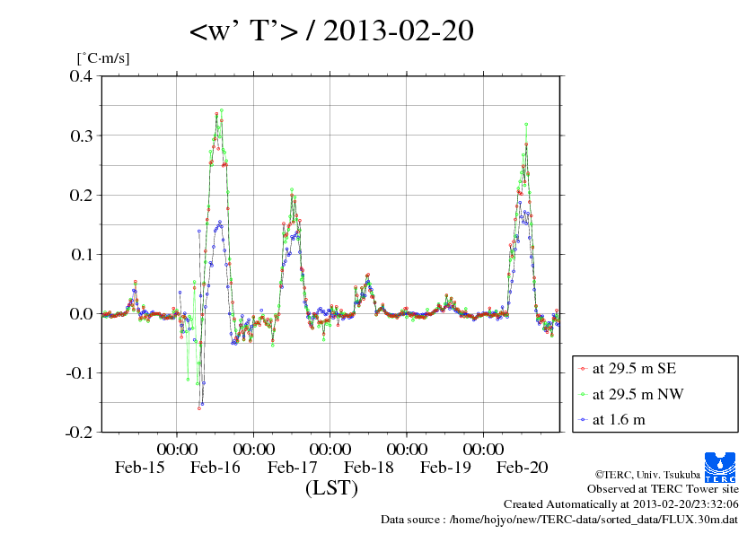Click legend text 'at 29.5 m SE'
The width and height of the screenshot is (756, 534).
[x=634, y=369]
